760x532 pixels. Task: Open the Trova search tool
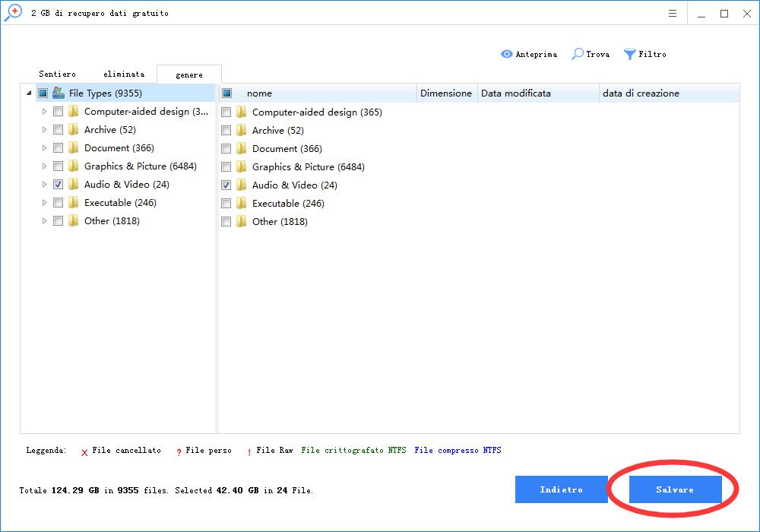coord(578,54)
